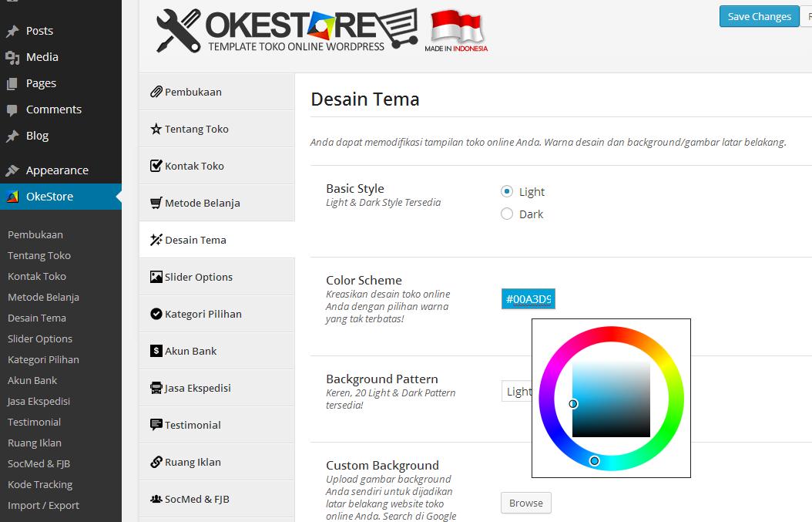This screenshot has width=812, height=522.
Task: Click Browse to upload custom background
Action: coord(526,503)
